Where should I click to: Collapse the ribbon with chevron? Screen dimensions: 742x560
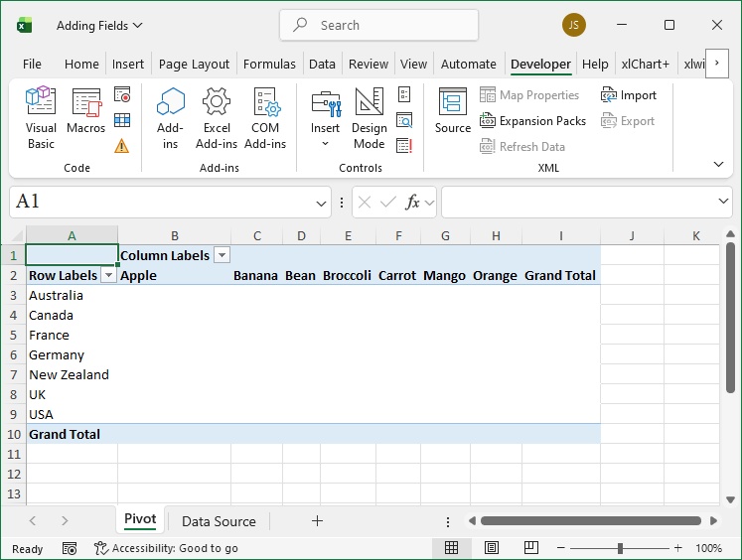718,164
